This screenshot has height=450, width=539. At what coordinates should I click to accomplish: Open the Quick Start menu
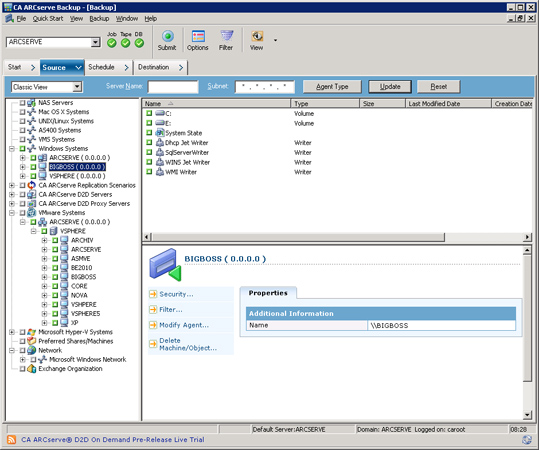tap(48, 19)
